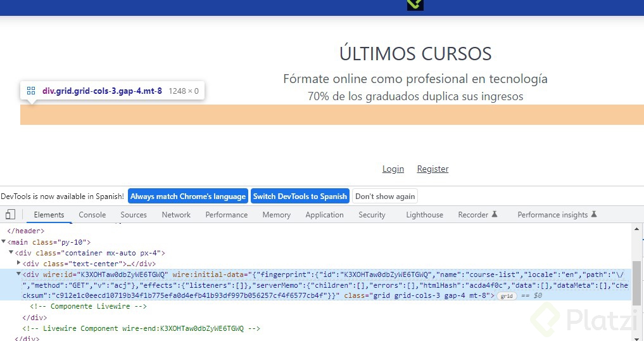Viewport: 644px width, 341px height.
Task: Click the DevTools is now available in Spanish text
Action: (63, 196)
